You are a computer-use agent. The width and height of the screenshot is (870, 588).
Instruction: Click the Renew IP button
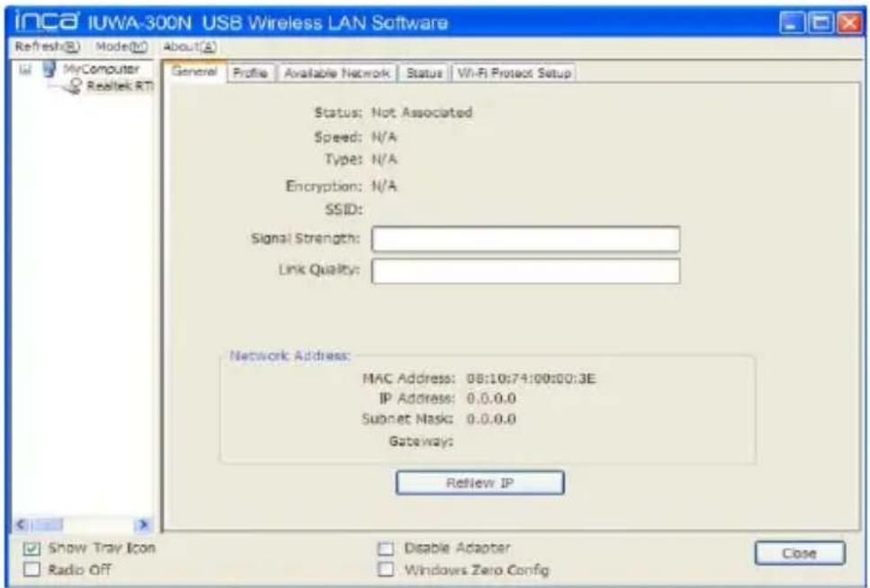point(480,483)
